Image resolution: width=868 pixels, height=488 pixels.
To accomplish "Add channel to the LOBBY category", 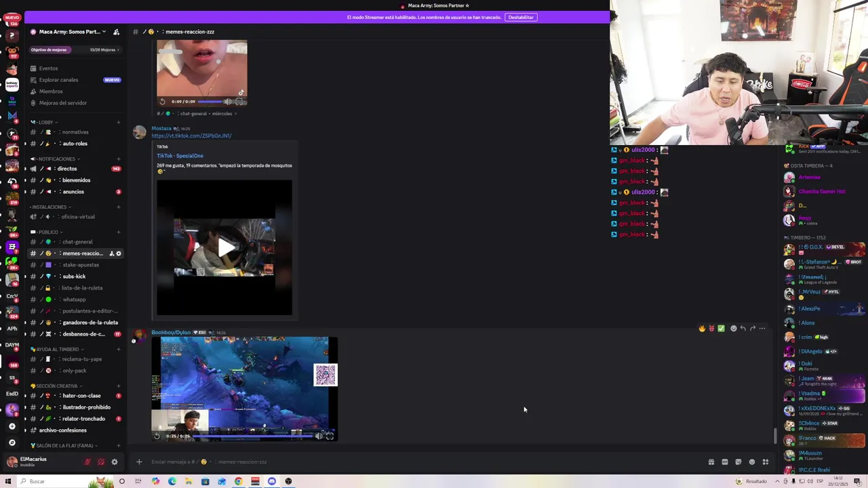I will pyautogui.click(x=119, y=122).
